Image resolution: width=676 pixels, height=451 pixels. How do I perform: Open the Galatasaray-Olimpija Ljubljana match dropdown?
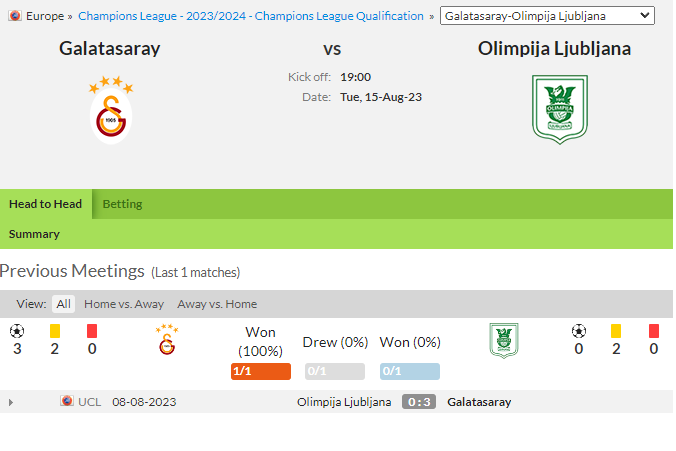(x=547, y=16)
